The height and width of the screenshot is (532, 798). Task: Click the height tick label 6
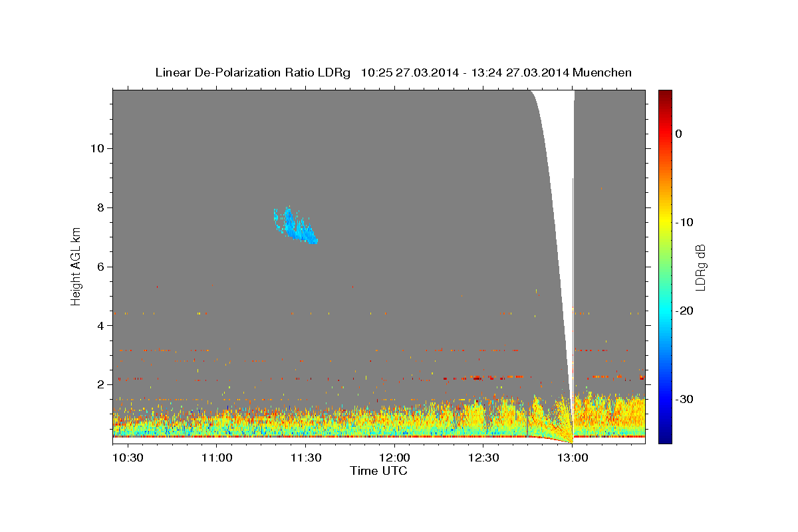100,267
